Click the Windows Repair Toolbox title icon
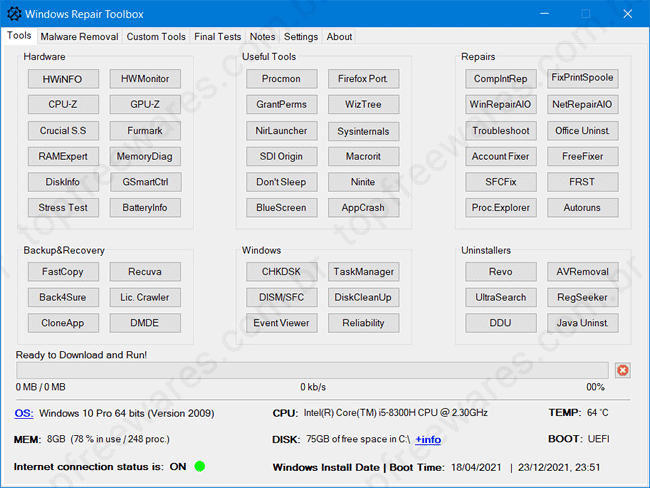This screenshot has width=650, height=488. click(x=12, y=14)
